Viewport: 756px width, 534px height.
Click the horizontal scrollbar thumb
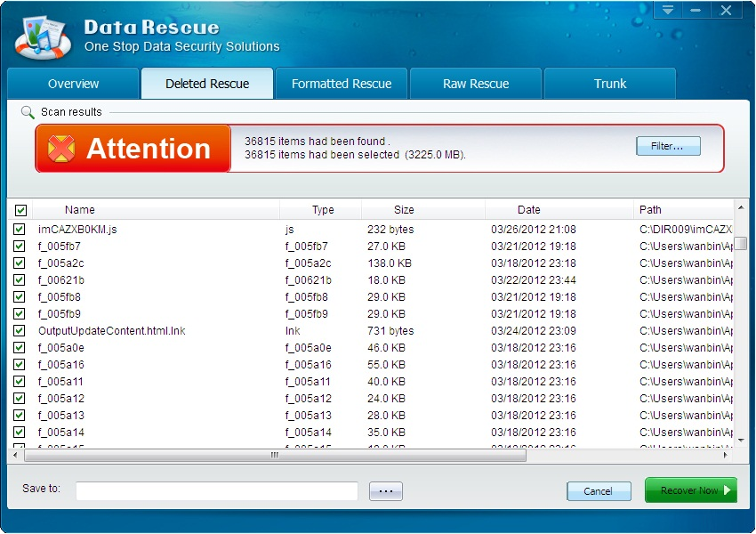tap(274, 455)
